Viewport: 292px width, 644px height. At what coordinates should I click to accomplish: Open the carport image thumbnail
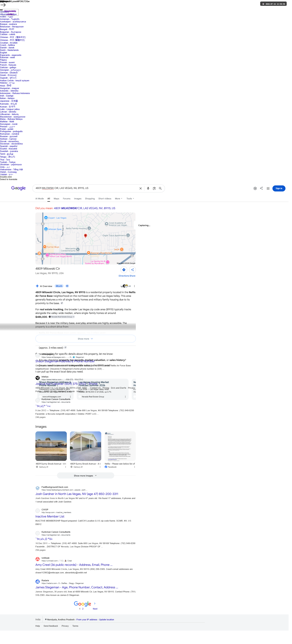[x=86, y=451]
